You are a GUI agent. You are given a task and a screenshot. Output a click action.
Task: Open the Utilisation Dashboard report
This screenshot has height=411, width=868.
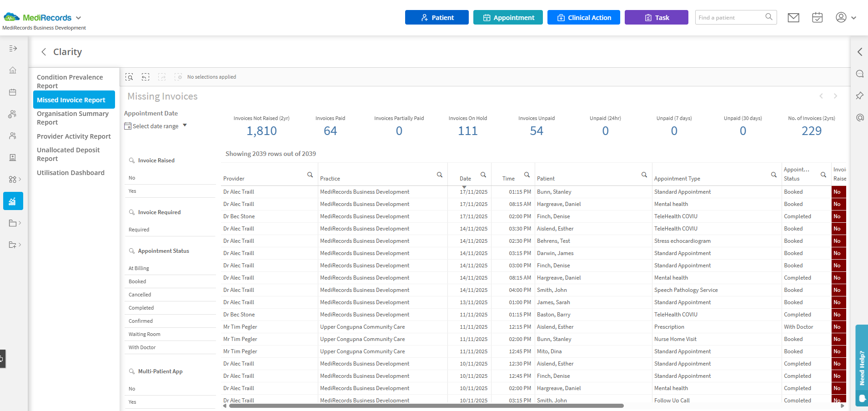pos(70,173)
